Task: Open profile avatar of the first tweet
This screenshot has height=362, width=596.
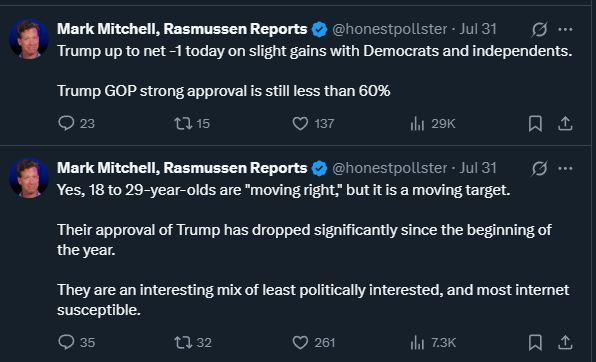Action: [29, 39]
